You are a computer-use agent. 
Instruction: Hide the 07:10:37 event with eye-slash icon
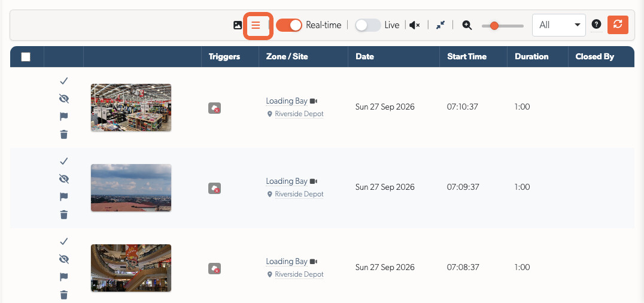point(63,99)
